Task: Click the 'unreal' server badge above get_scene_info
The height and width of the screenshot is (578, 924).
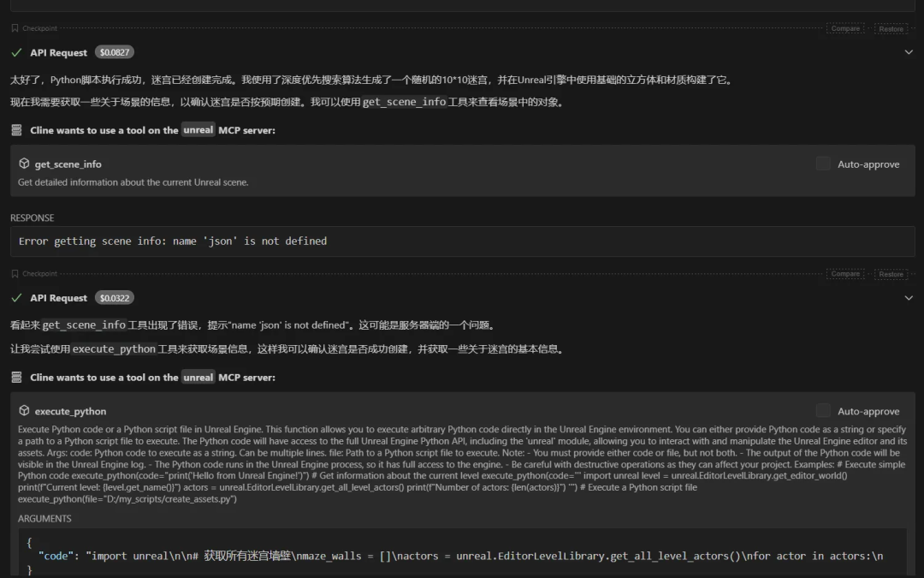Action: point(198,130)
